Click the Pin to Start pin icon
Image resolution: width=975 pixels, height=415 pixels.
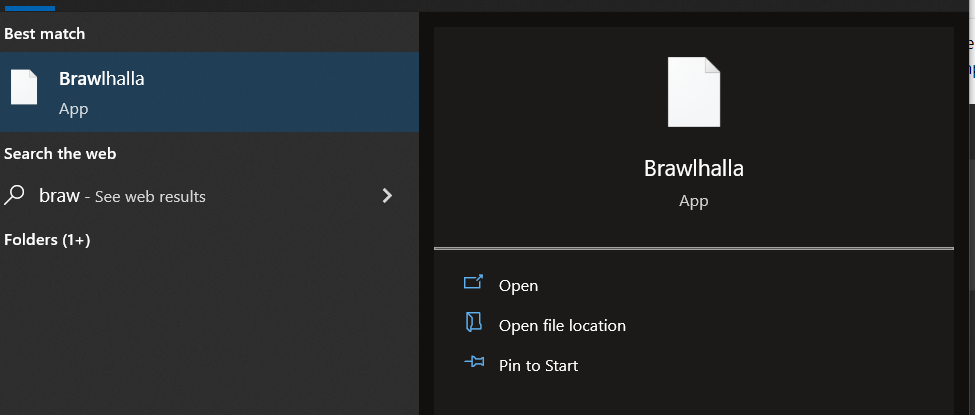click(x=474, y=361)
